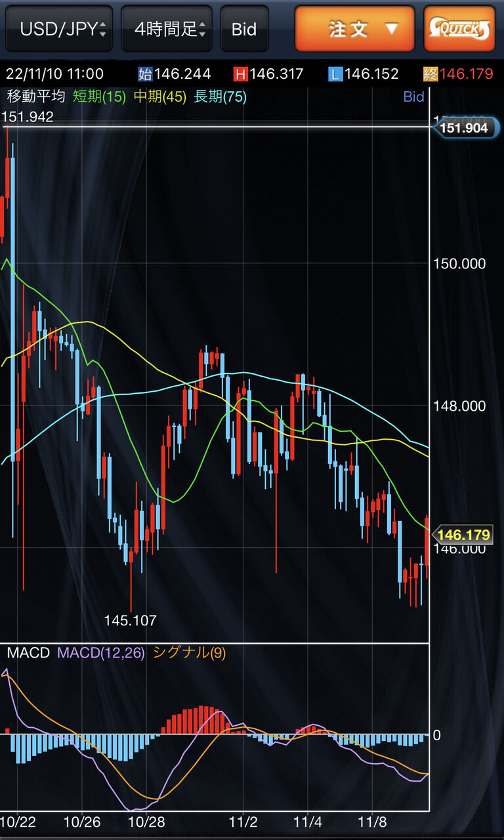Screen dimensions: 504x840
Task: Tap the 11/8 date axis label
Action: click(x=373, y=822)
